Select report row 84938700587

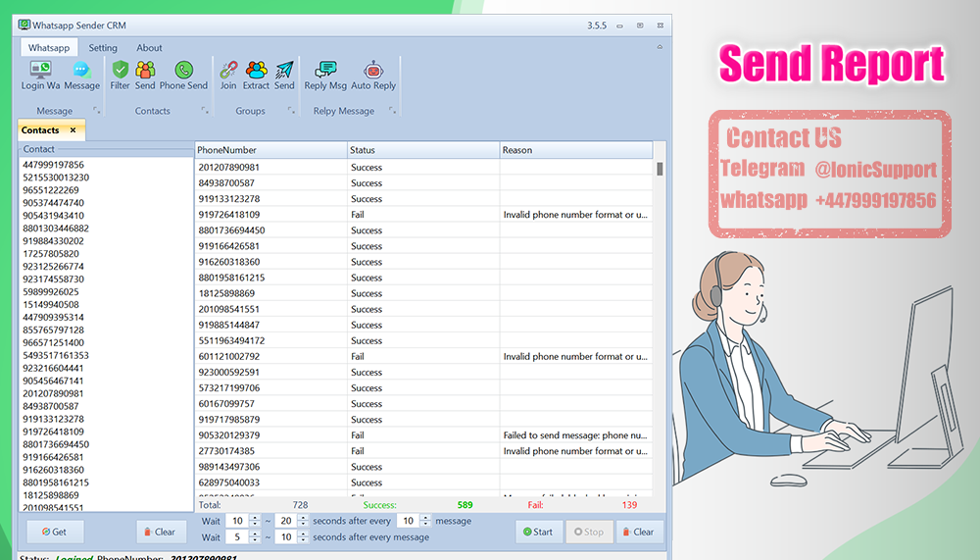tap(423, 182)
